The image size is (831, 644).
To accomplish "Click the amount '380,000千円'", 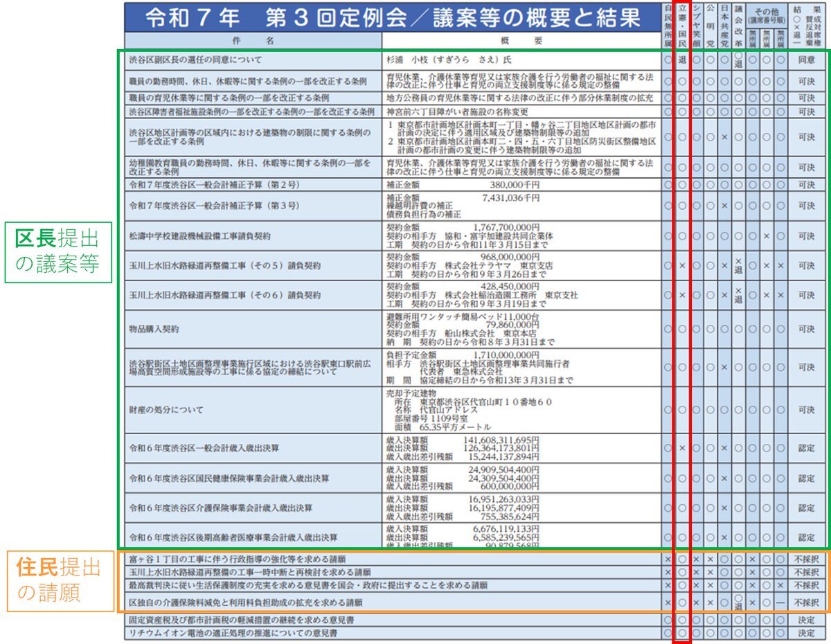I will [x=515, y=185].
